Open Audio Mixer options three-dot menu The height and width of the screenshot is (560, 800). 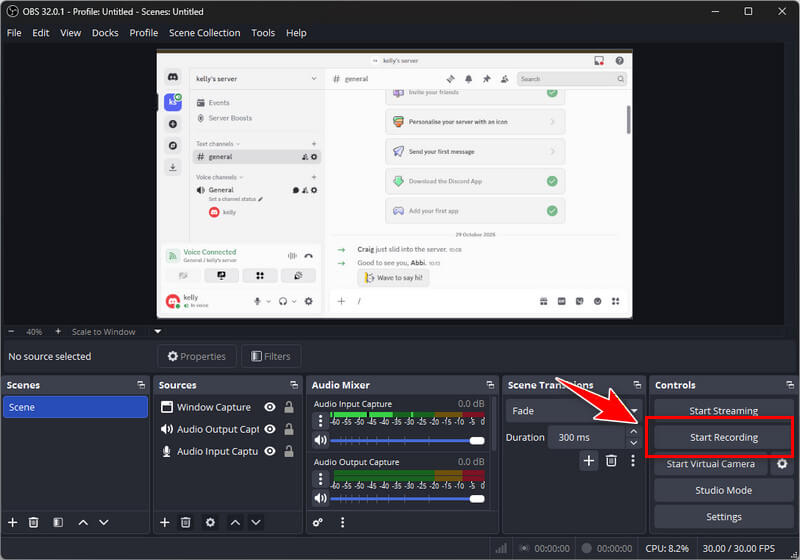(342, 522)
